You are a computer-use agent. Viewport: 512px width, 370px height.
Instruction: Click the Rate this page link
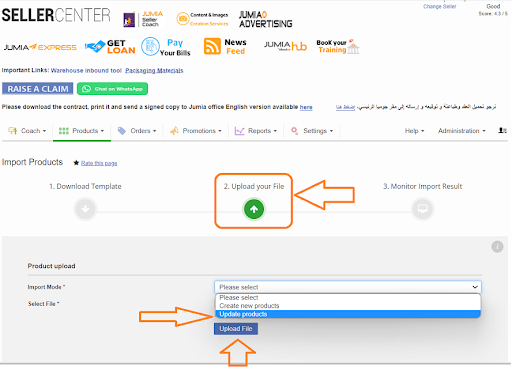pos(99,163)
